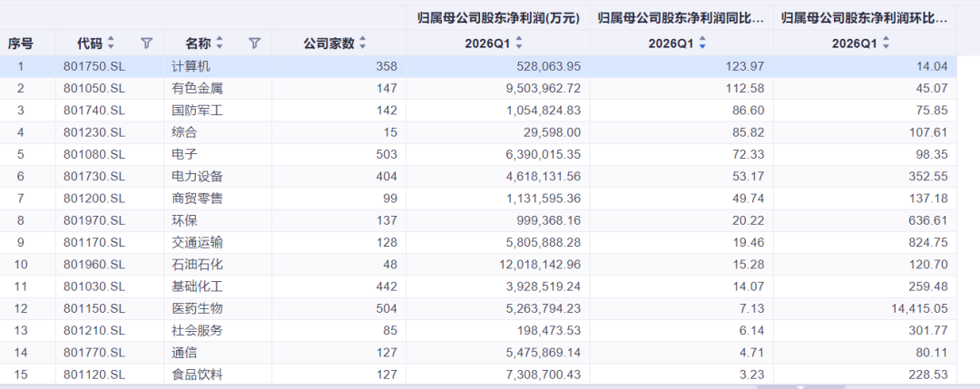Viewport: 980px width, 389px height.
Task: Select the 国防军工 row name
Action: pyautogui.click(x=197, y=111)
